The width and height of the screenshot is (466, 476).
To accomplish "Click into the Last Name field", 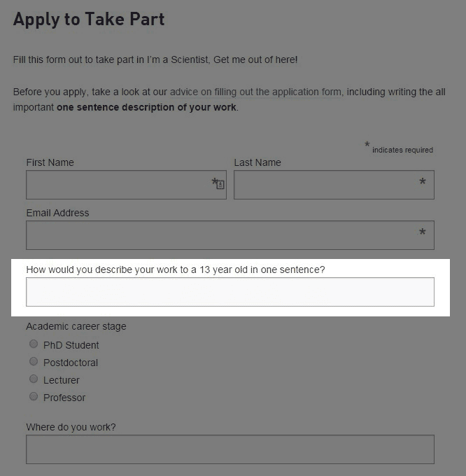I will pyautogui.click(x=325, y=185).
